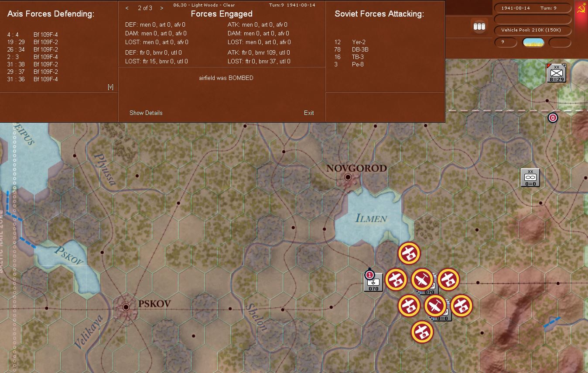
Task: Select Bf 109F-2 row with 26 : 34
Action: coord(33,49)
